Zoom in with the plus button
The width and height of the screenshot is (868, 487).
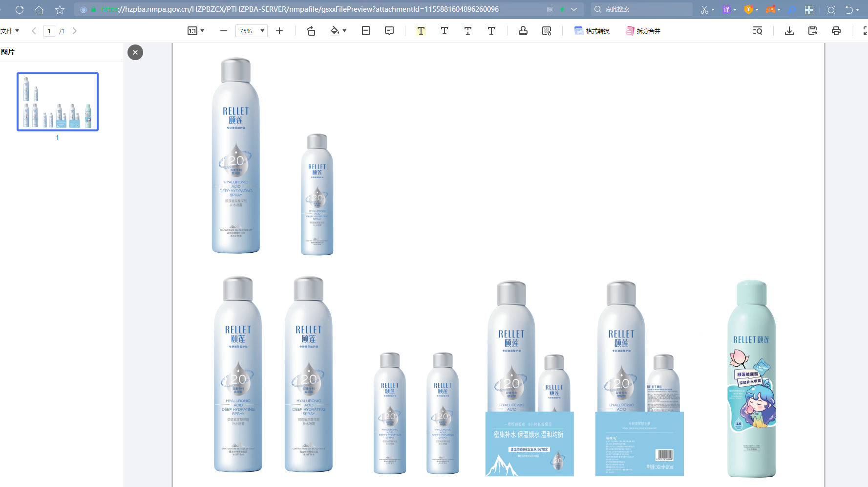(x=279, y=31)
